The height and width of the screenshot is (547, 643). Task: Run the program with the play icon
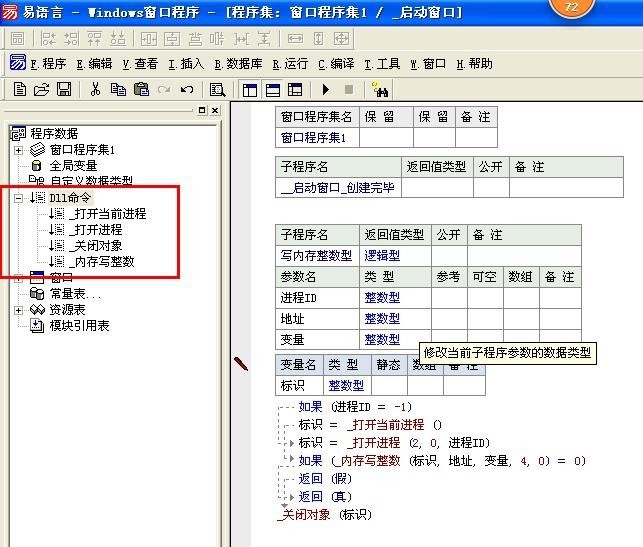325,89
